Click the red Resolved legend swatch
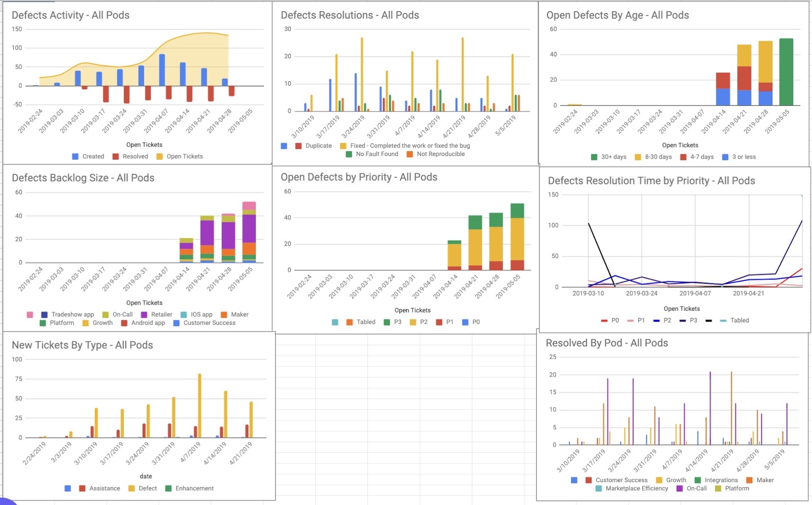 pos(116,157)
